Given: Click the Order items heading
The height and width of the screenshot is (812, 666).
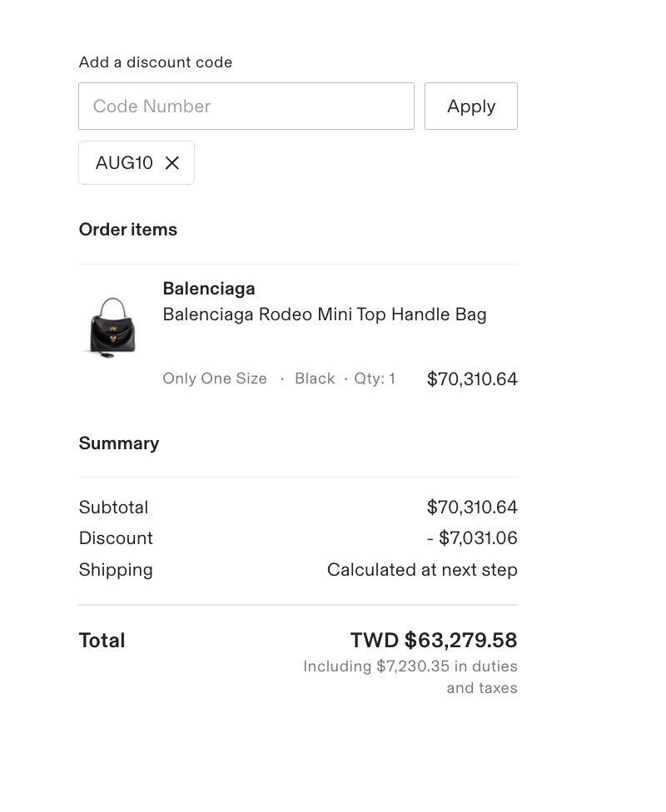Looking at the screenshot, I should [128, 230].
